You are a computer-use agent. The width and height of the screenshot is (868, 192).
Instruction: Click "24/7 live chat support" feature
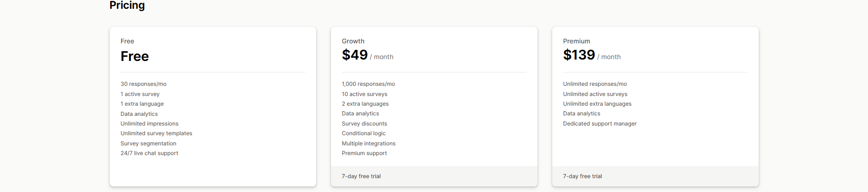[149, 153]
